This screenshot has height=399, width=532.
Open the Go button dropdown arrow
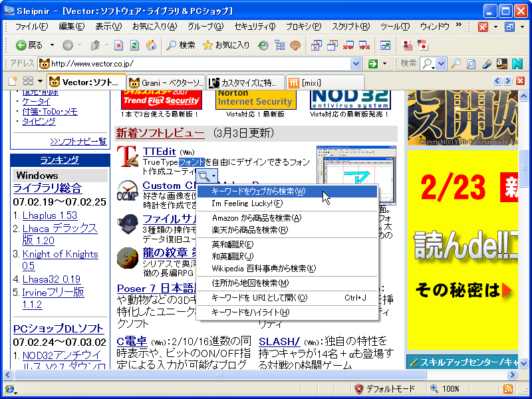click(384, 63)
